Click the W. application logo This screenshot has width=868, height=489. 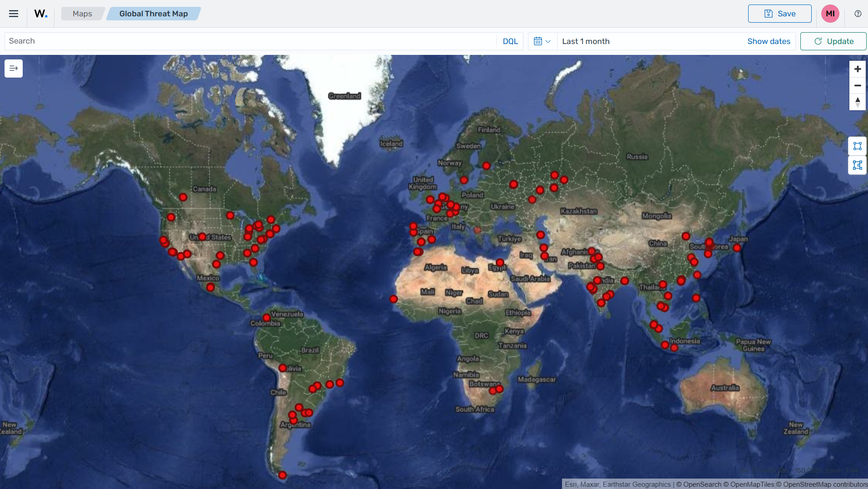coord(41,13)
